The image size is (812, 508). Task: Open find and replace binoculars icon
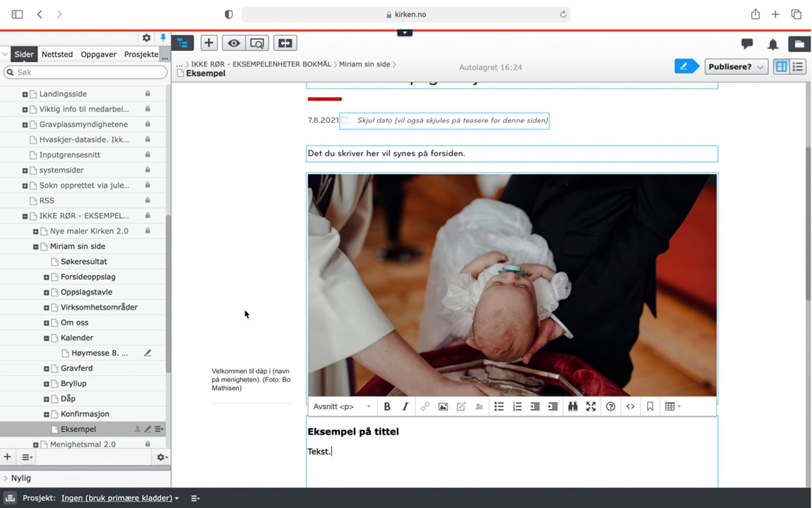pos(572,406)
